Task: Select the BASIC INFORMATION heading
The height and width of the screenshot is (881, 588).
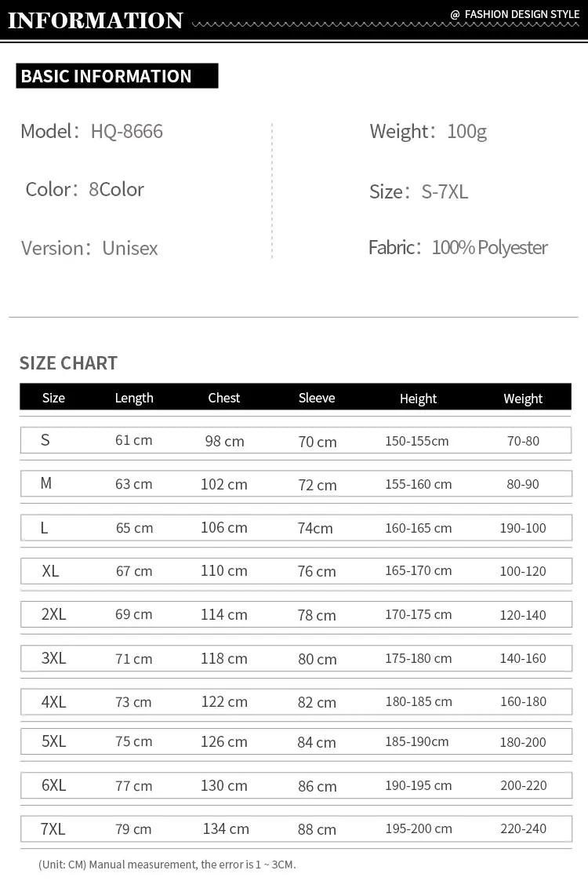Action: tap(107, 76)
